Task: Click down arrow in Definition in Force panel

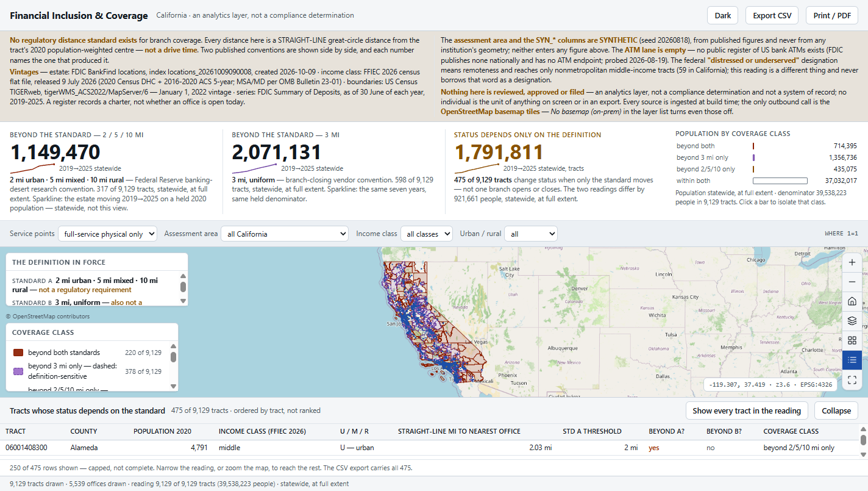Action: coord(183,301)
